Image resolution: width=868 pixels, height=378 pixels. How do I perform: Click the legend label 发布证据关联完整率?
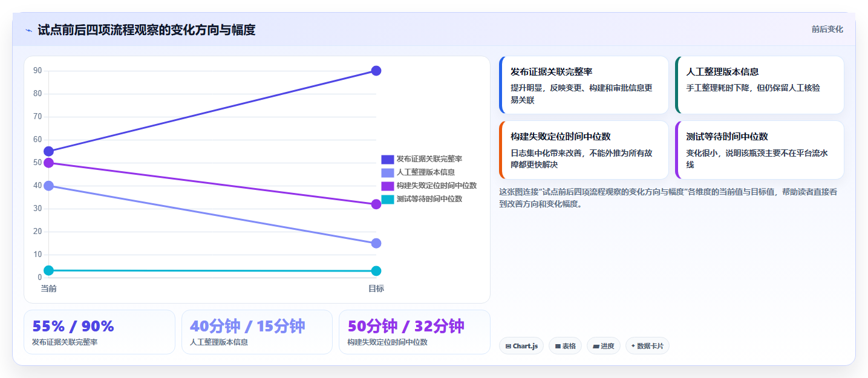point(429,159)
